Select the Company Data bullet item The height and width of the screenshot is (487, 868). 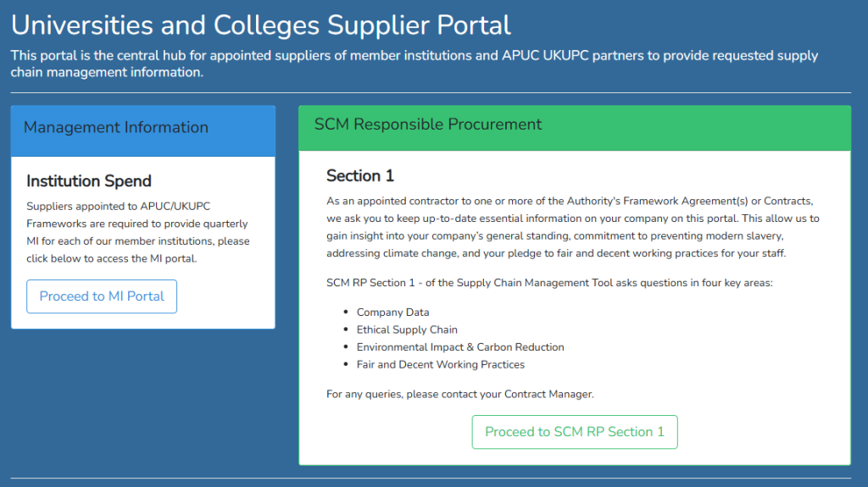(x=392, y=313)
